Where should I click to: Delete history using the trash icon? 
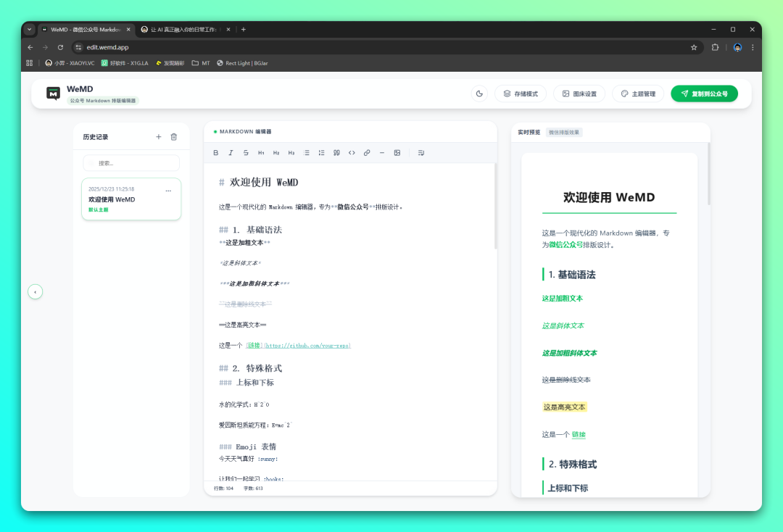pyautogui.click(x=173, y=137)
